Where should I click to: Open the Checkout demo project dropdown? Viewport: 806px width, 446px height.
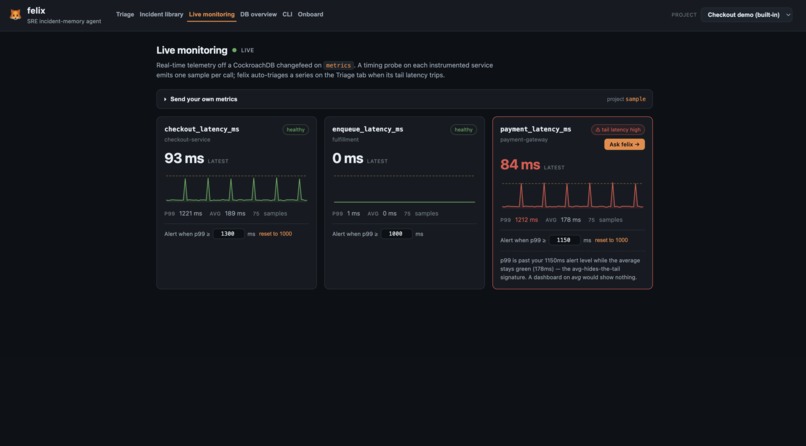pos(746,15)
